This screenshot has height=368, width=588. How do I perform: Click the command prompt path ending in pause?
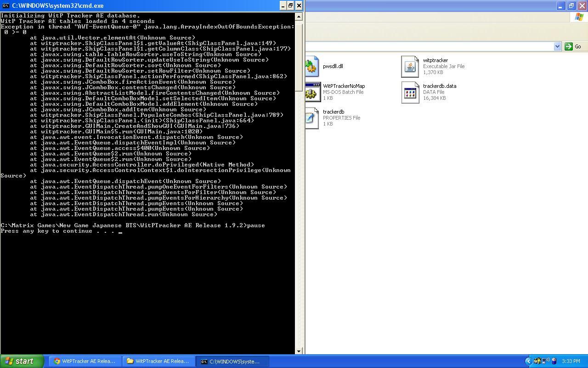(x=133, y=225)
